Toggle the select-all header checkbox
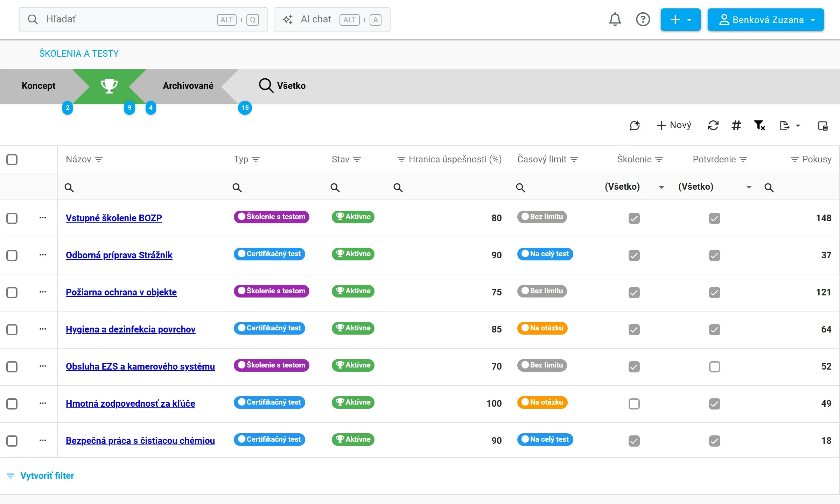The width and height of the screenshot is (840, 504). click(x=12, y=160)
